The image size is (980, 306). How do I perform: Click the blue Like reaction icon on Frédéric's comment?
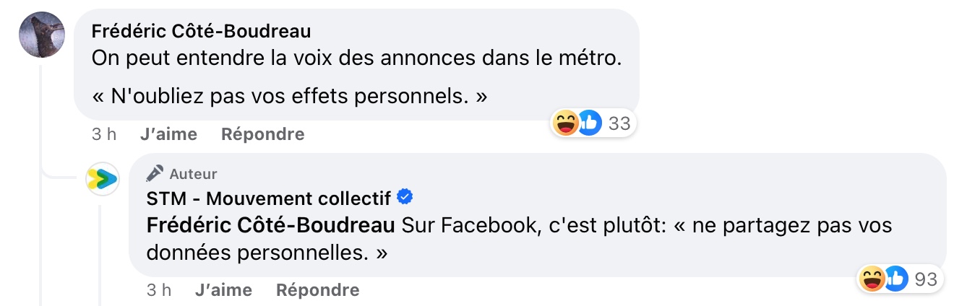click(589, 123)
